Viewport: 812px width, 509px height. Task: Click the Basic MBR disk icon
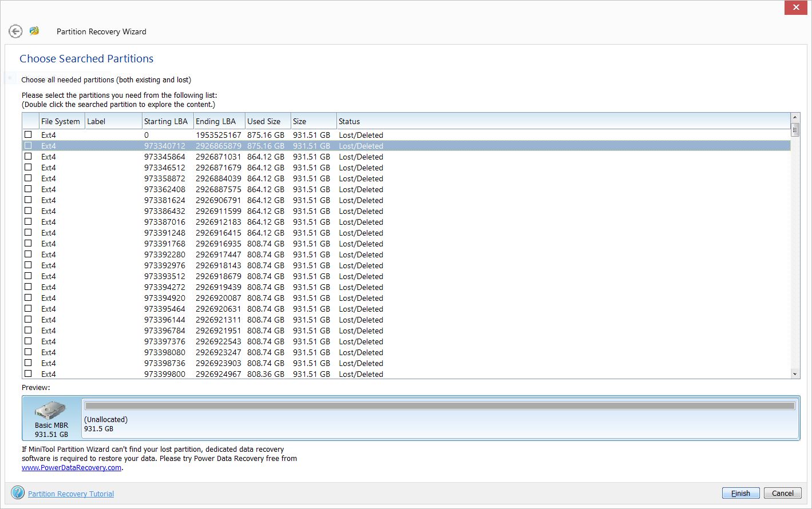51,411
